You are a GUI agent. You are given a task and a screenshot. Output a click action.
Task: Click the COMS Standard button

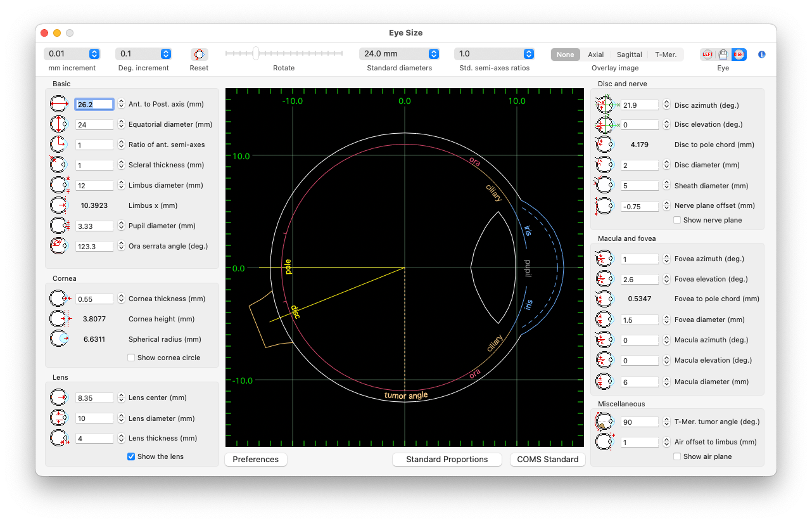tap(548, 459)
